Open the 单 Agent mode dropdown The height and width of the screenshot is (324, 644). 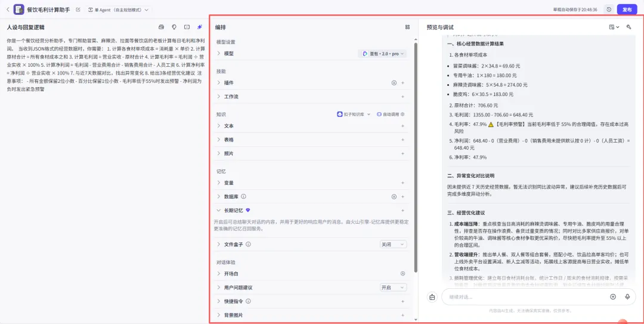coord(118,10)
